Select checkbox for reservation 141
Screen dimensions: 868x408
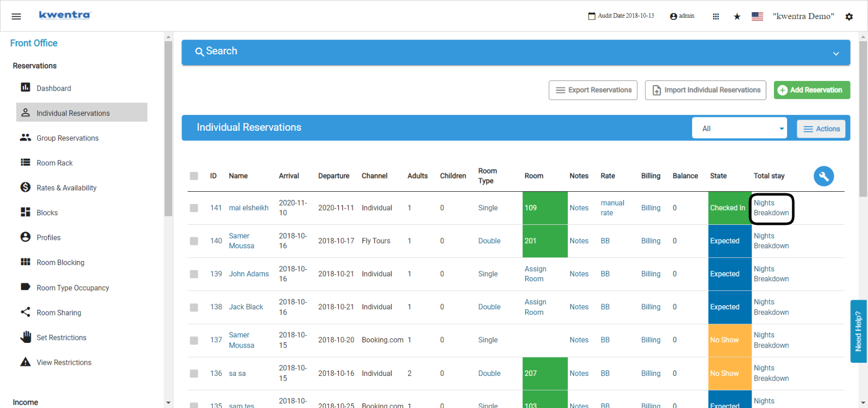[x=194, y=208]
